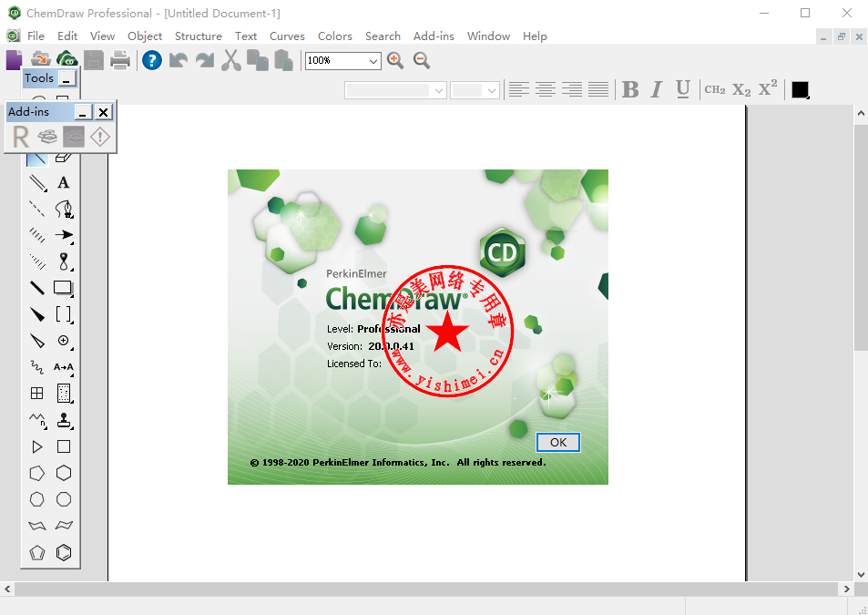Zoom out with the magnifier minus icon
The width and height of the screenshot is (868, 615).
[x=422, y=60]
